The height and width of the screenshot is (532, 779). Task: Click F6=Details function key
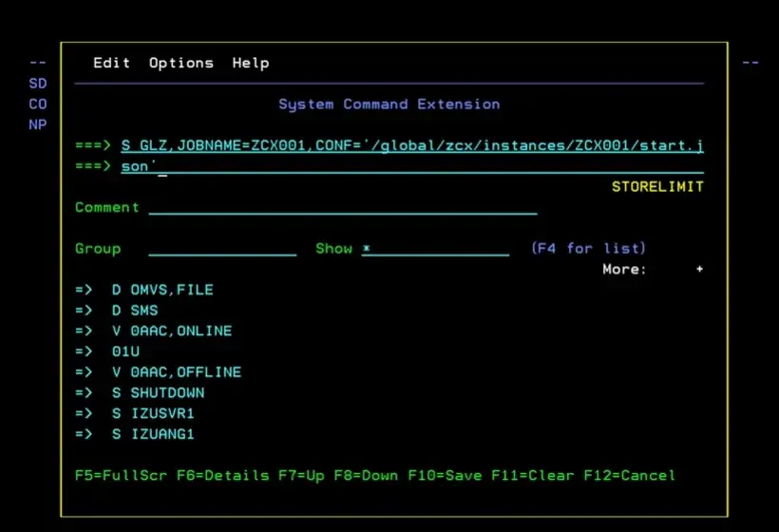point(223,476)
